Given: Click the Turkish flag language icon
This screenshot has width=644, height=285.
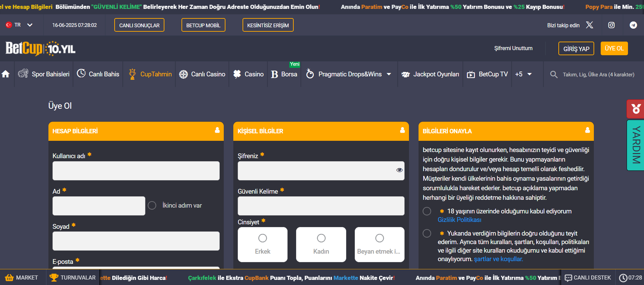Looking at the screenshot, I should [x=9, y=25].
